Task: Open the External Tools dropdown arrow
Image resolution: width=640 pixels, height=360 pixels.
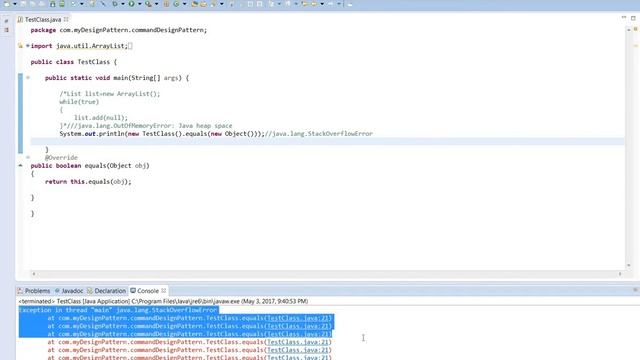Action: tap(156, 4)
